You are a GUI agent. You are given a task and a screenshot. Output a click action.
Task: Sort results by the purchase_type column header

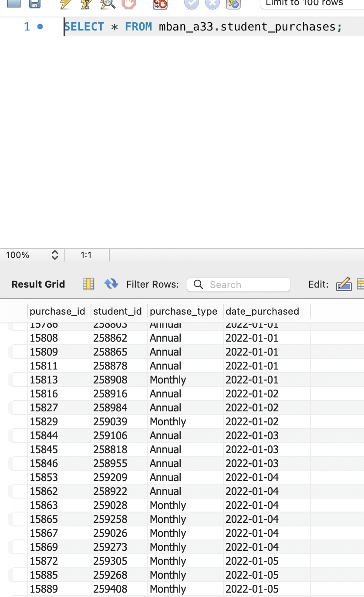(184, 311)
